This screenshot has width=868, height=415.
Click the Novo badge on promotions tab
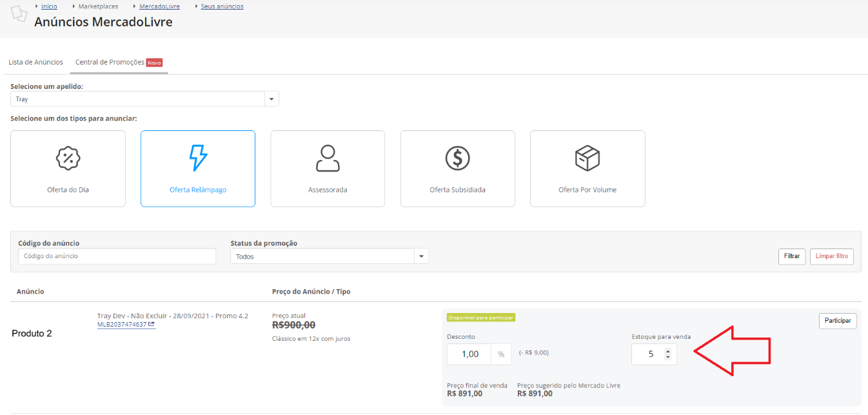[x=154, y=63]
